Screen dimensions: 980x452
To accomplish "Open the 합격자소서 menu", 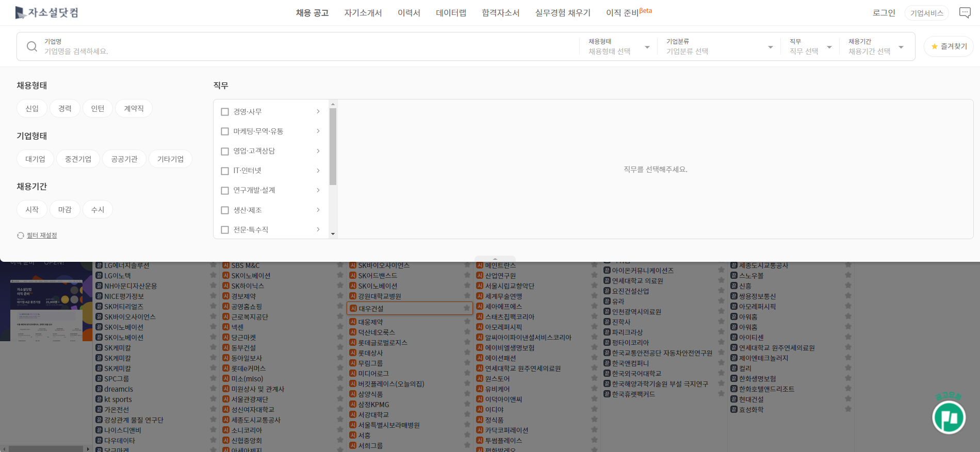I will [500, 13].
